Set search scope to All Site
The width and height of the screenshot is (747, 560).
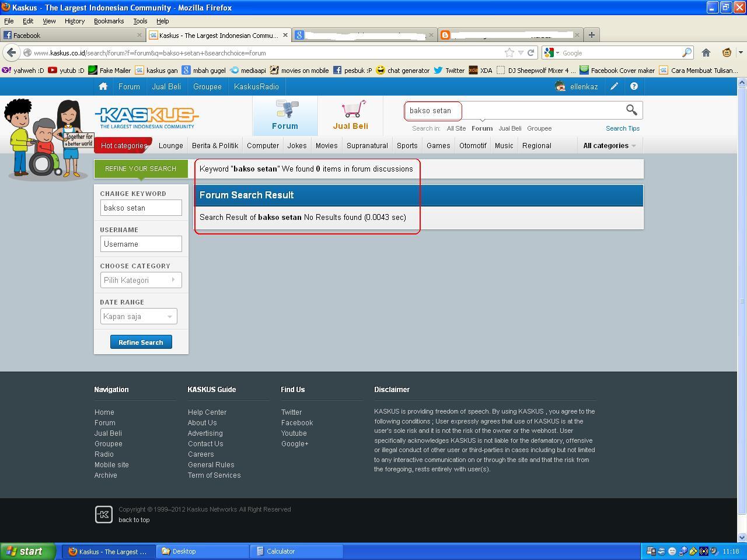tap(456, 128)
